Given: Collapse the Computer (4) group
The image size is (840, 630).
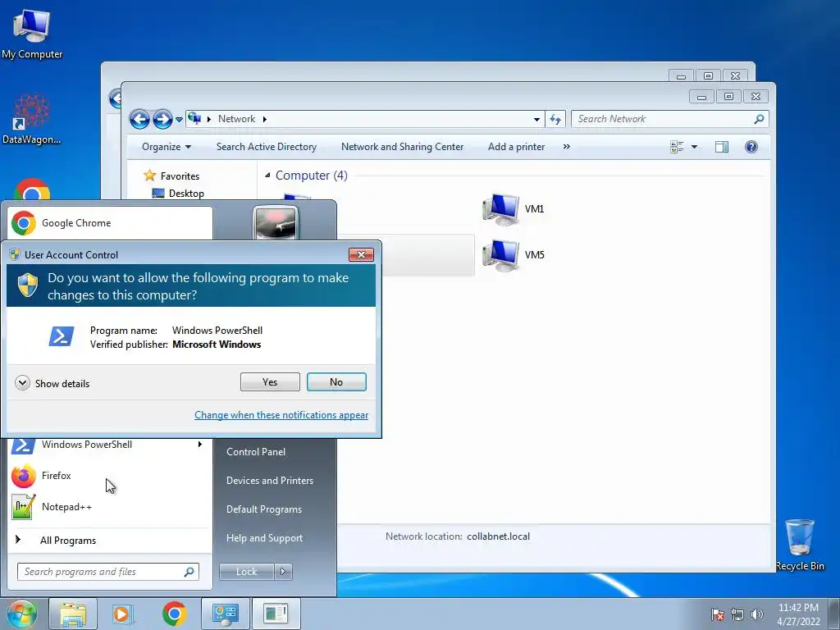Looking at the screenshot, I should pos(267,176).
